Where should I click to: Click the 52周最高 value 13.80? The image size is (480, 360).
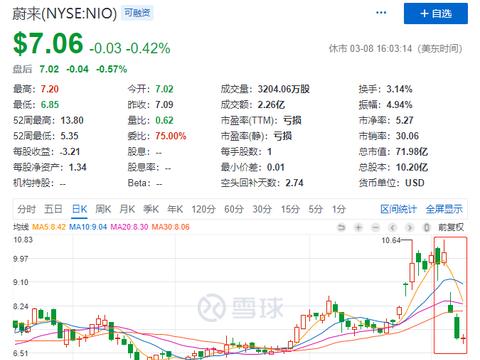pyautogui.click(x=72, y=120)
